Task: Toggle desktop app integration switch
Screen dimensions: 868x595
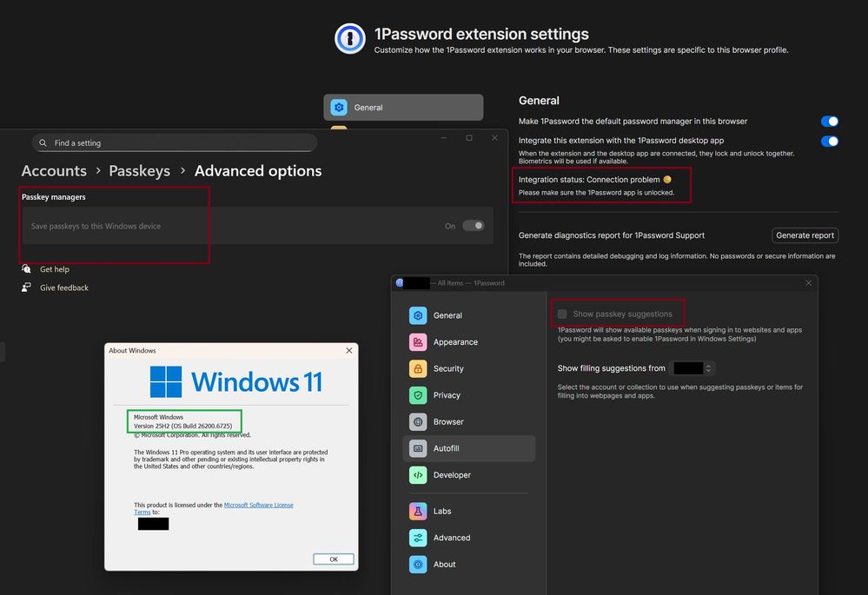Action: coord(829,141)
